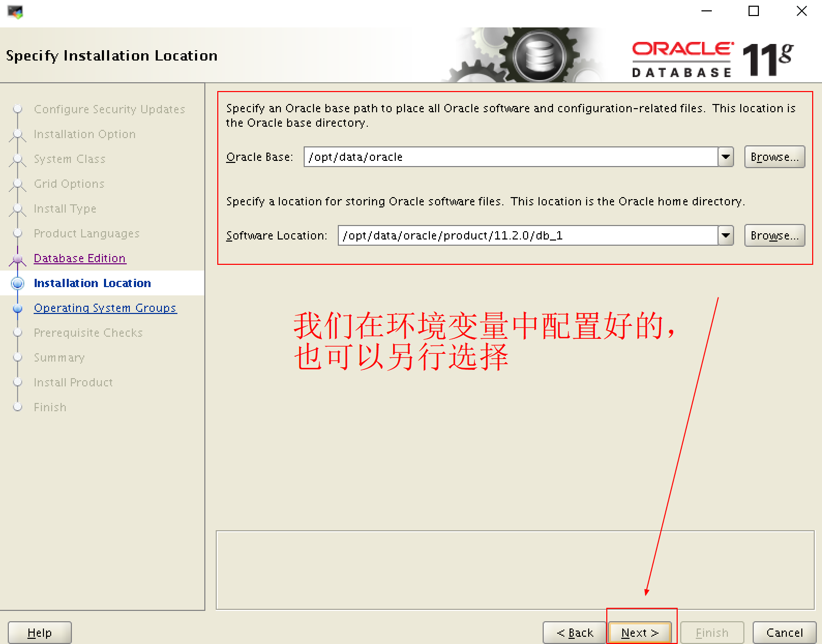Click the Next button
The image size is (822, 644).
[x=640, y=633]
